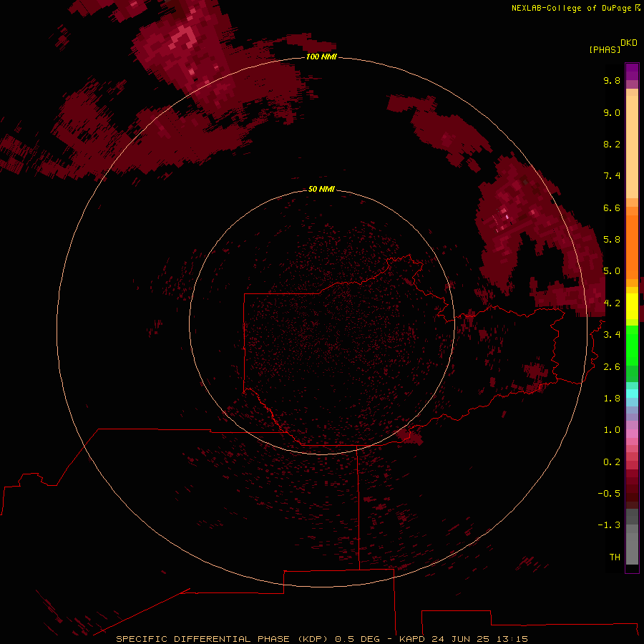Click the 0.2 scale value
Screen dimensions: 644x644
tap(612, 462)
